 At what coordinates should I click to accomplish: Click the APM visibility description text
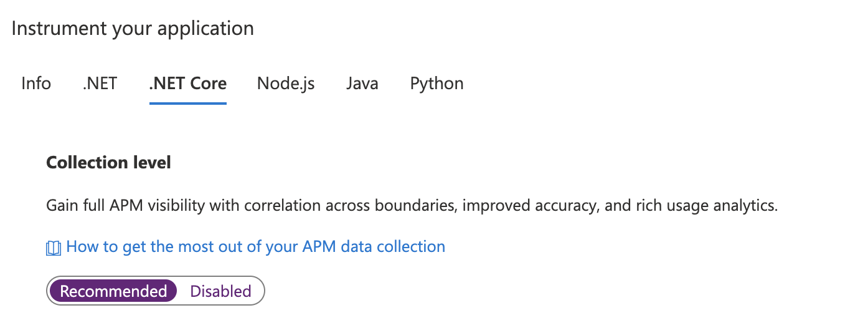412,206
